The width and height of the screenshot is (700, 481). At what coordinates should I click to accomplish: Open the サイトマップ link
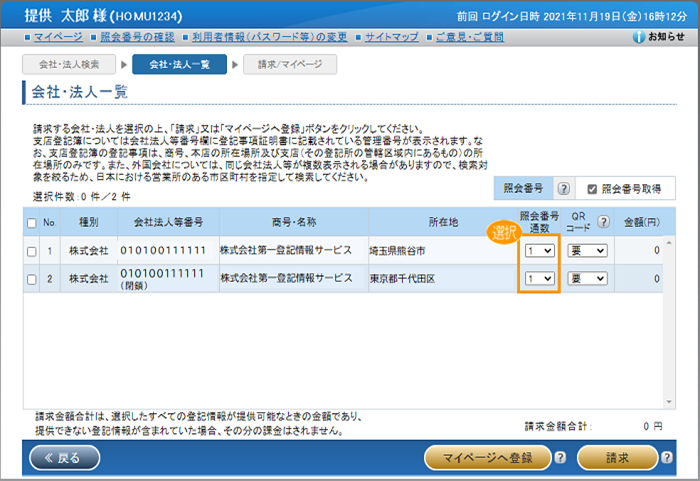coord(391,37)
